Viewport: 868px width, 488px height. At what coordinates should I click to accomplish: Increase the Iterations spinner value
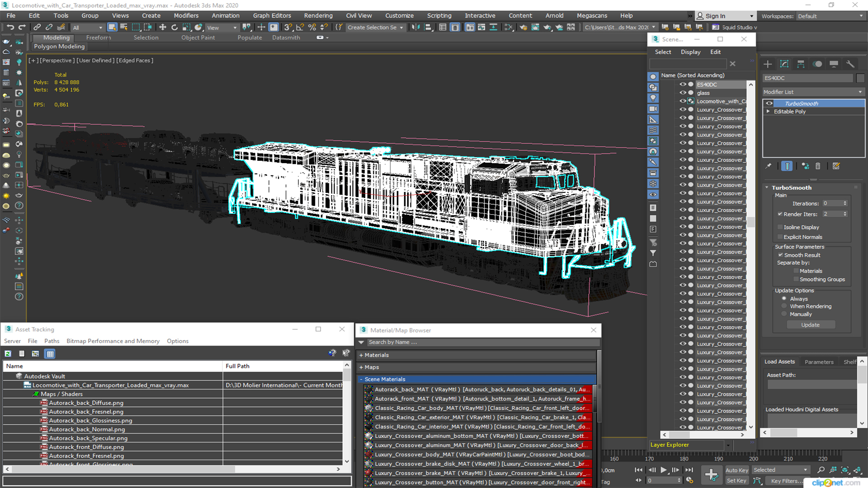845,202
